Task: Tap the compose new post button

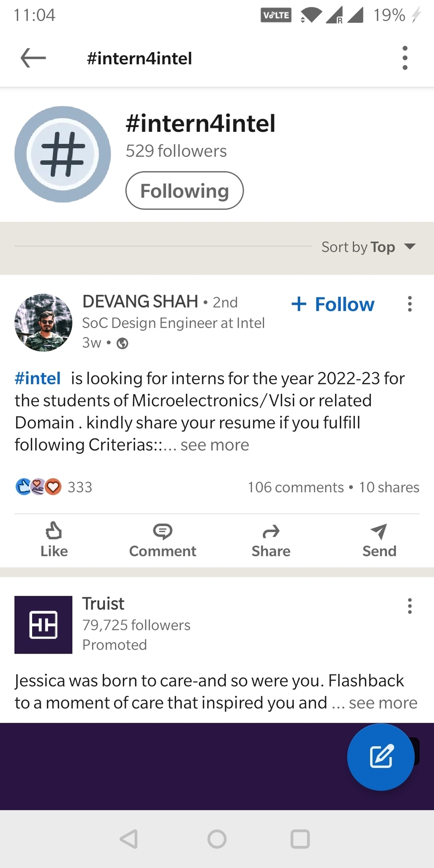Action: coord(381,757)
